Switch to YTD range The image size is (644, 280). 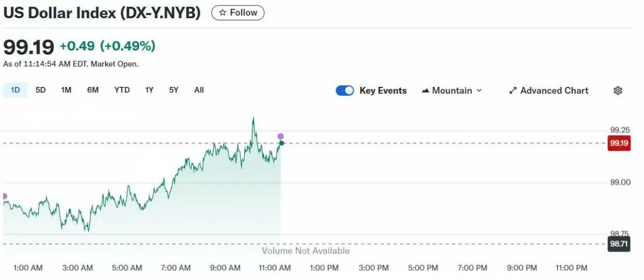(122, 90)
